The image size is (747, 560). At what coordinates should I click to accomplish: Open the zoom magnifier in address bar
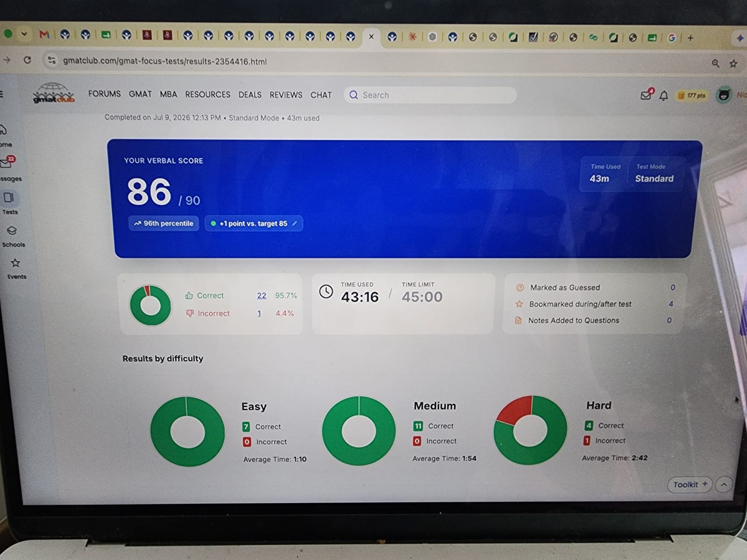pyautogui.click(x=715, y=63)
